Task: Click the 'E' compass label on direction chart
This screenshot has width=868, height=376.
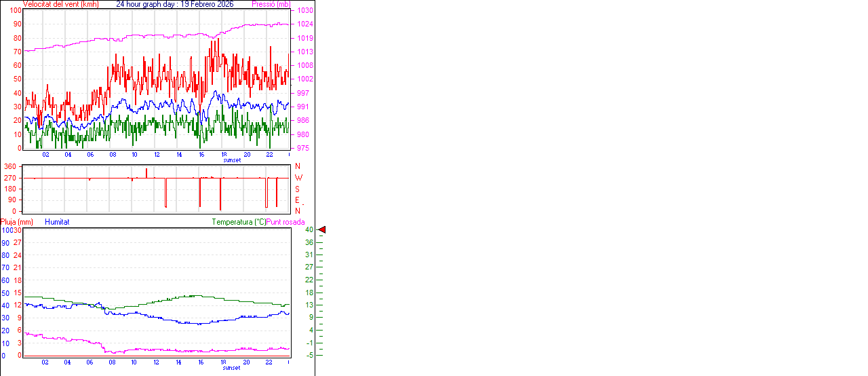Action: tap(298, 200)
